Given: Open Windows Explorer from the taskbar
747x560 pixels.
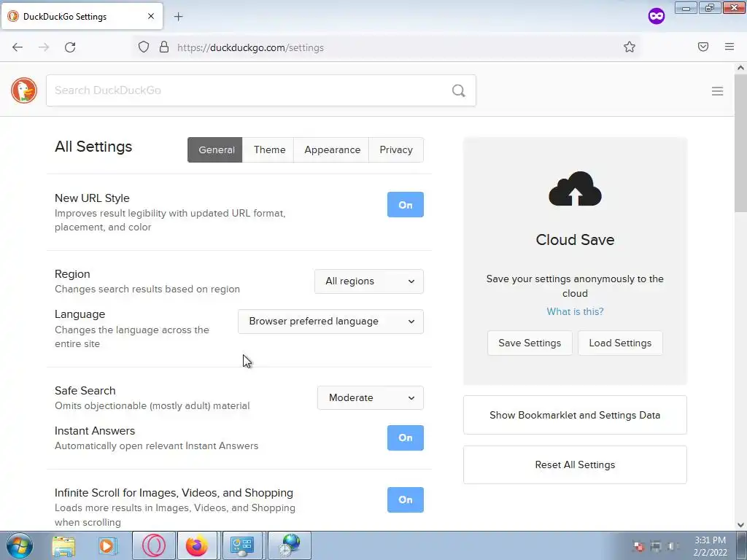Looking at the screenshot, I should pyautogui.click(x=63, y=546).
